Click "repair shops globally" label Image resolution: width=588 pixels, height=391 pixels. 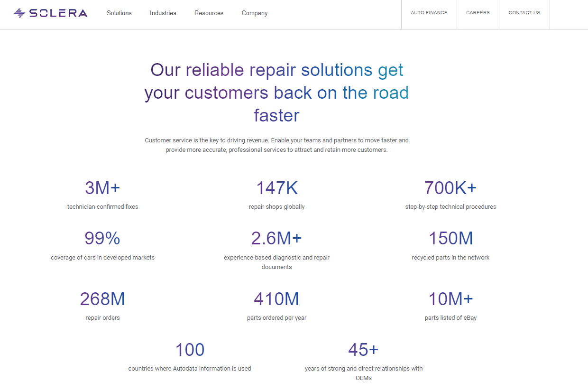(x=276, y=207)
